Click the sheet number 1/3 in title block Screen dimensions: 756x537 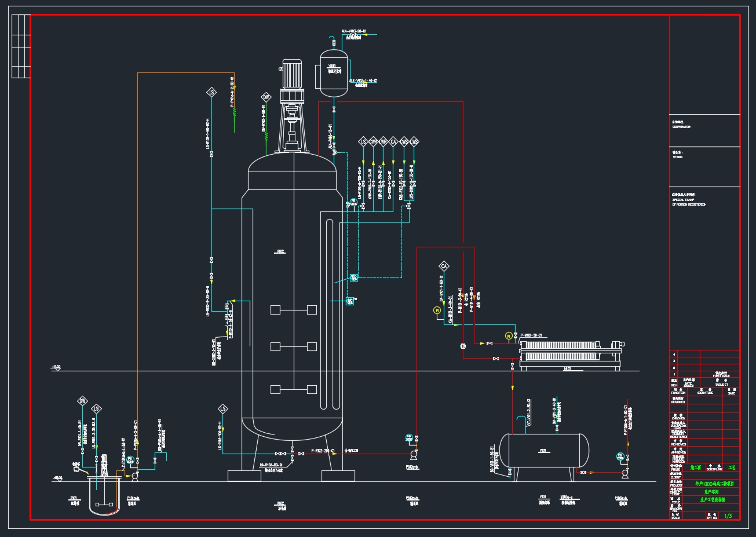728,516
